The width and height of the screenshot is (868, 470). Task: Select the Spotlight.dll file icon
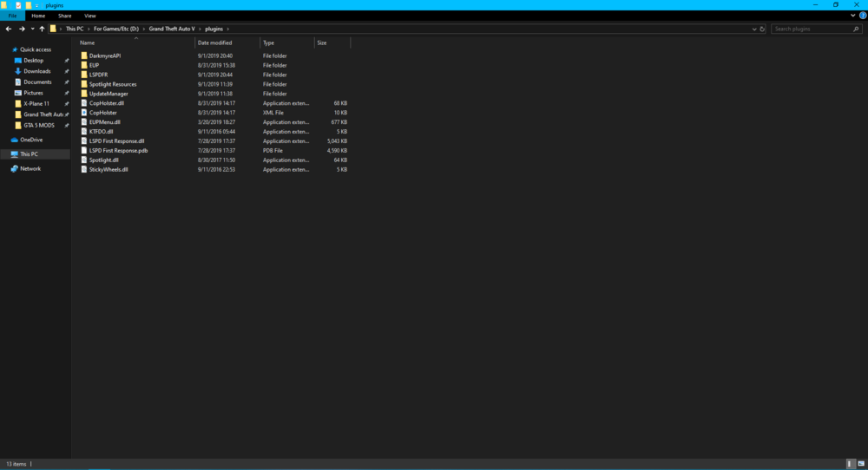(x=84, y=160)
